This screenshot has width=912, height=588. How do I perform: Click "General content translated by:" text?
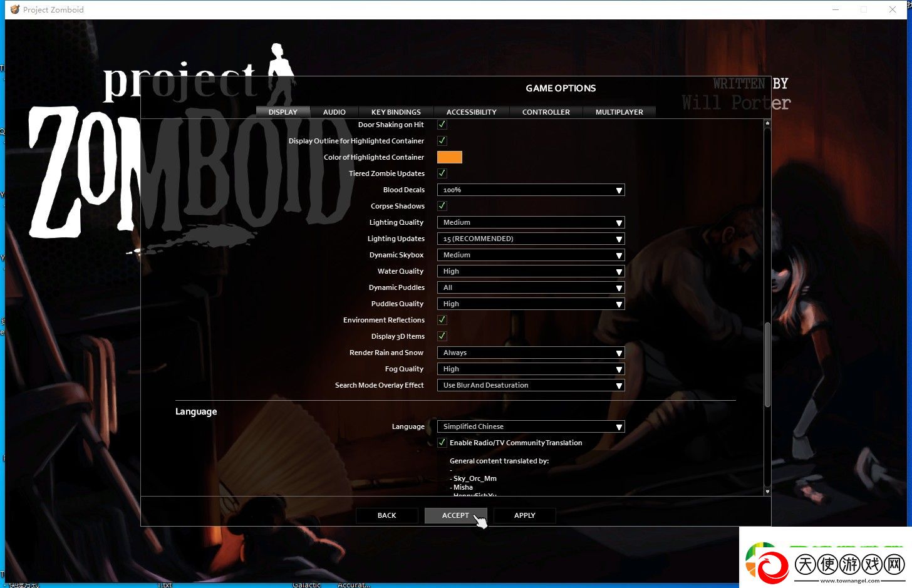click(x=499, y=461)
